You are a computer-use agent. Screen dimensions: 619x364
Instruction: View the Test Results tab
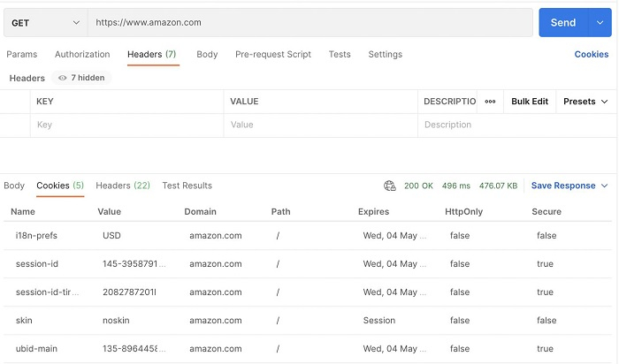[x=187, y=186]
